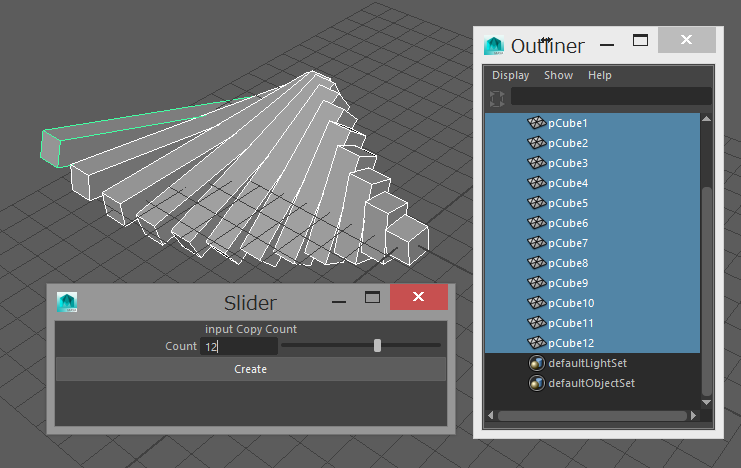
Task: Click the pCube1 mesh icon in Outliner
Action: (536, 123)
